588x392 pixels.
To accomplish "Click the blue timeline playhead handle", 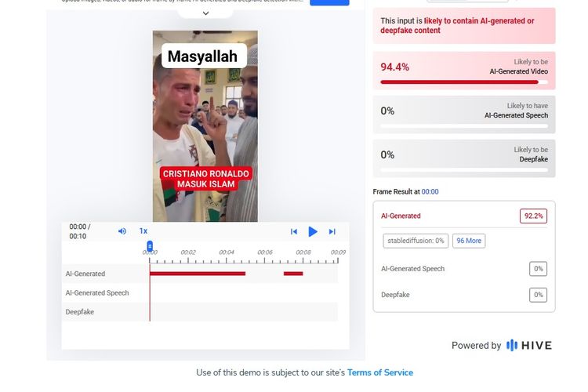I will tap(150, 246).
